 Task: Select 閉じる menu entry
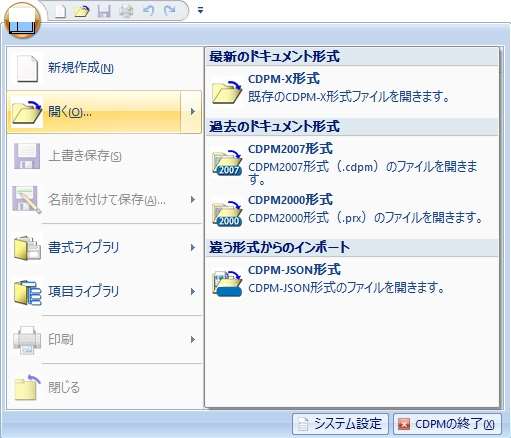click(x=104, y=388)
